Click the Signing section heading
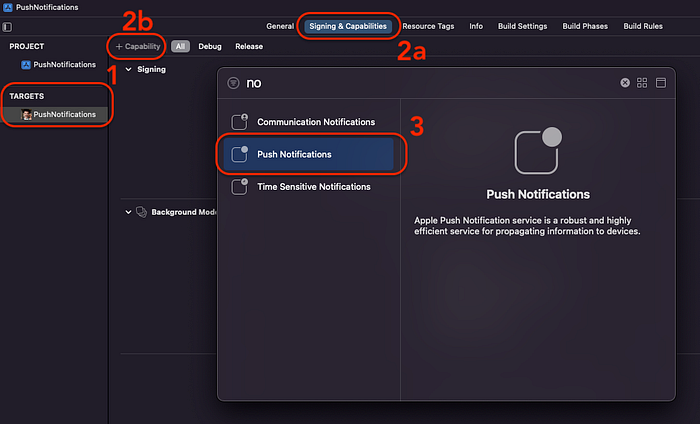The image size is (700, 424). coord(151,69)
